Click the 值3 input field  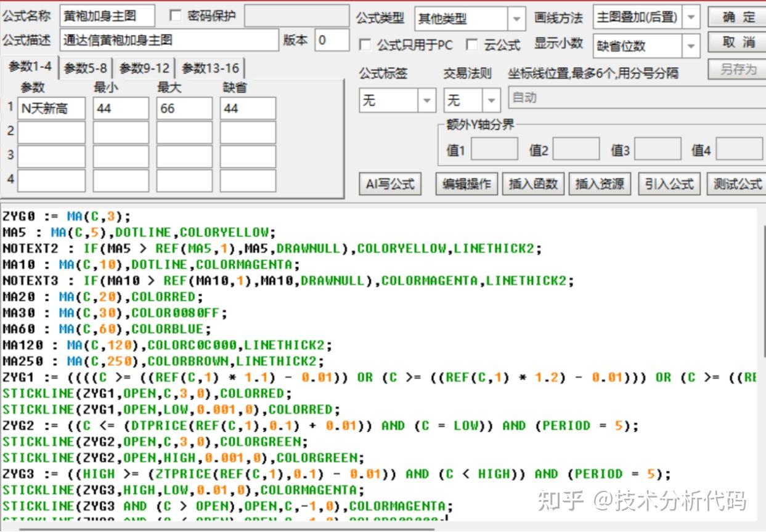click(x=658, y=149)
